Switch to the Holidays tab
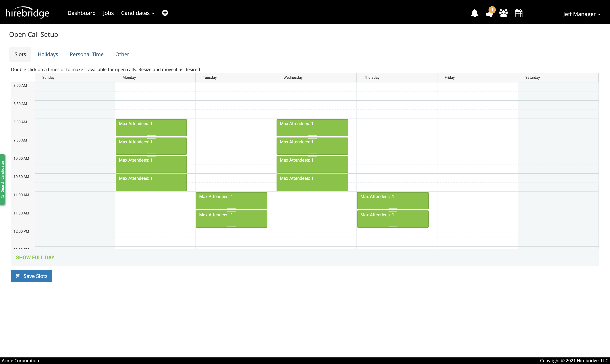610x364 pixels. tap(48, 54)
